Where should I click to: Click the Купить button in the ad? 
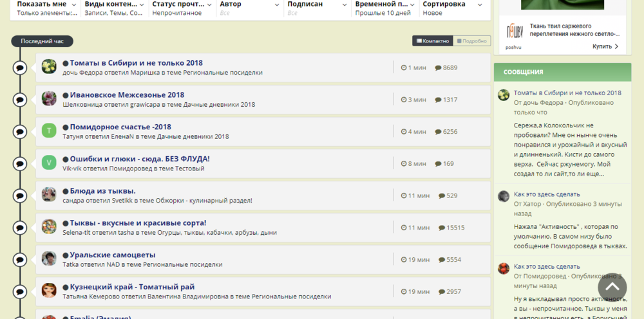tap(605, 46)
